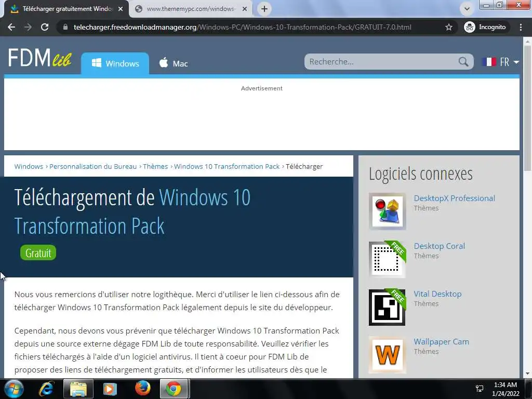Click the Vital Desktop icon
The width and height of the screenshot is (532, 399).
(x=387, y=307)
